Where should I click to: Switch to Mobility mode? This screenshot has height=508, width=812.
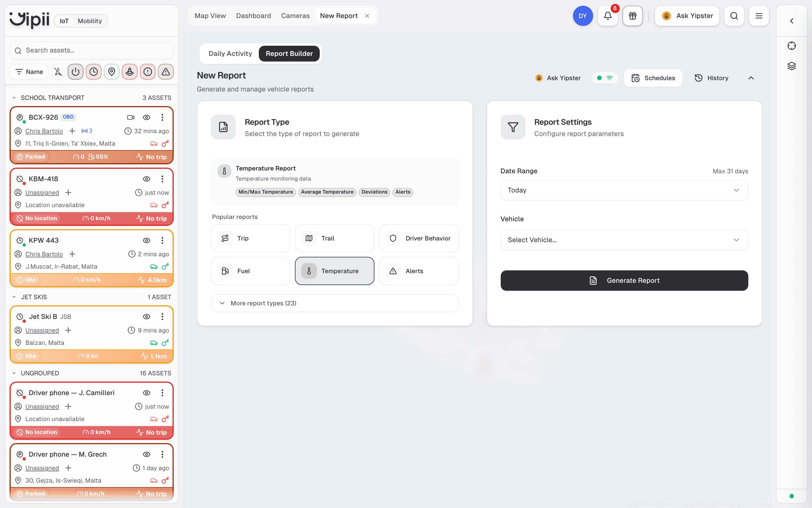(90, 21)
